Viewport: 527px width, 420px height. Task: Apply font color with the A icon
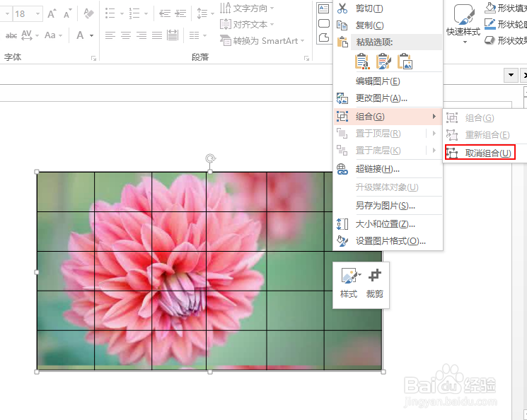pyautogui.click(x=80, y=35)
